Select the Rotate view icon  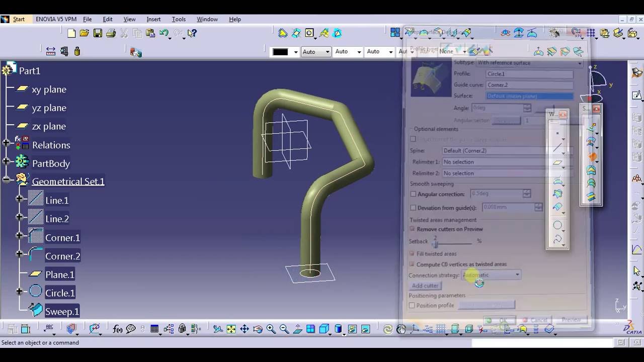pyautogui.click(x=258, y=329)
